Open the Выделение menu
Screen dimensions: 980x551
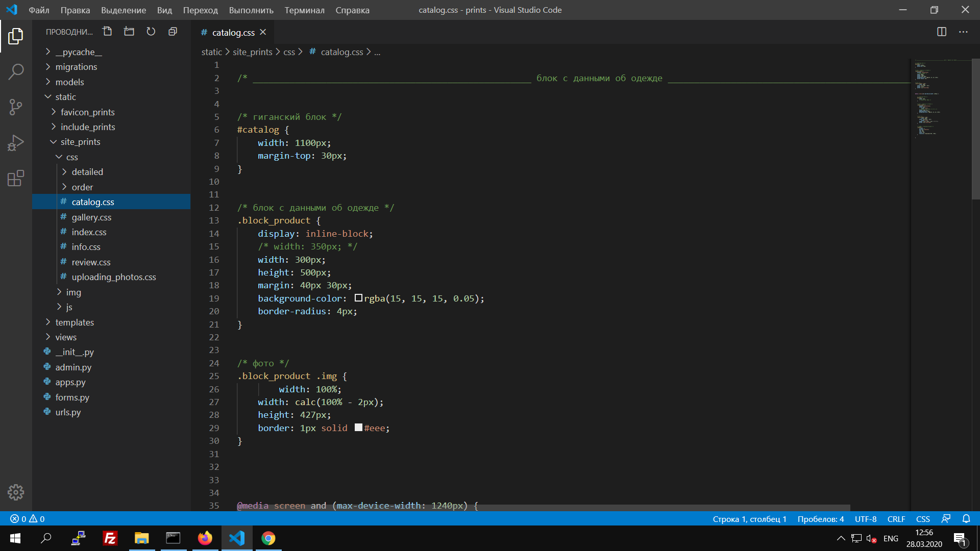coord(124,10)
